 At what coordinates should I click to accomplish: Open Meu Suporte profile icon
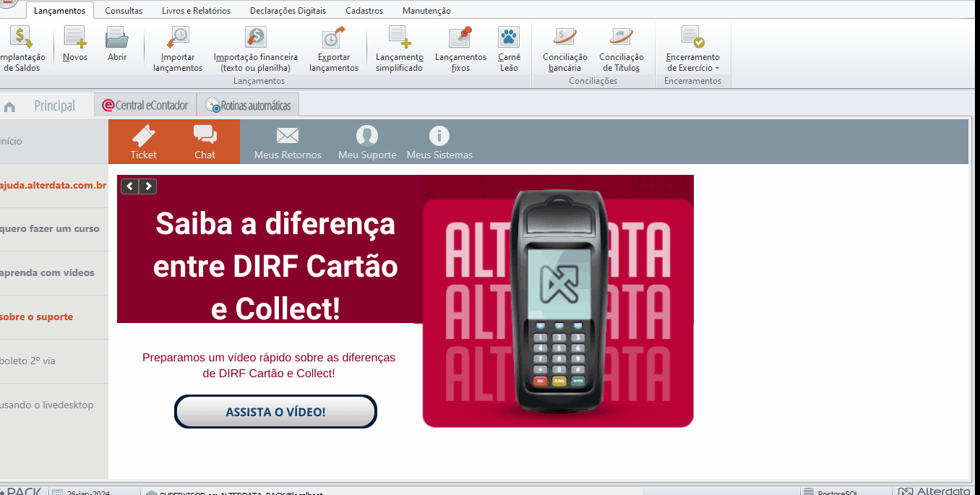(367, 142)
